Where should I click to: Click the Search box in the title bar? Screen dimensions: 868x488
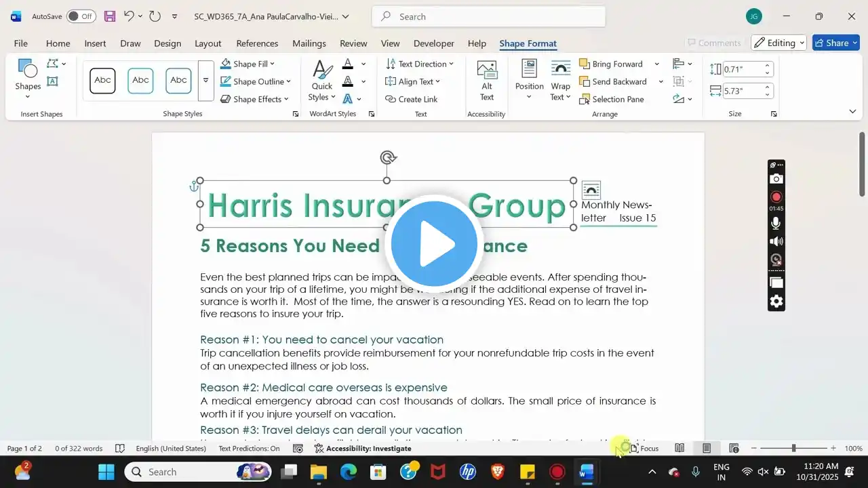pos(488,16)
